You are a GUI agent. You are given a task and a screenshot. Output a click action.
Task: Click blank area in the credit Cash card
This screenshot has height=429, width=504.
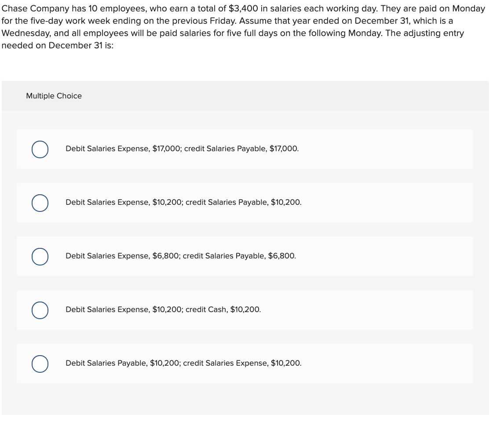pos(369,310)
